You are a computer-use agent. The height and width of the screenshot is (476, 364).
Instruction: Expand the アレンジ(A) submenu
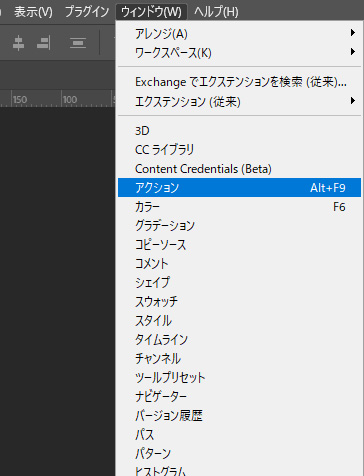(x=239, y=33)
